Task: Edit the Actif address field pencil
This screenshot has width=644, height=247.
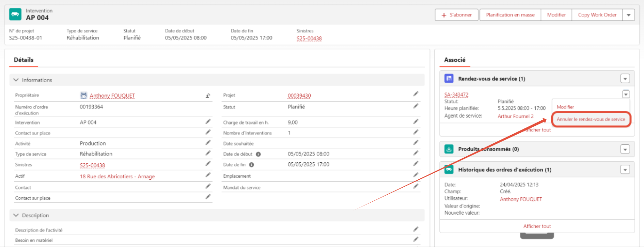Action: click(x=208, y=175)
